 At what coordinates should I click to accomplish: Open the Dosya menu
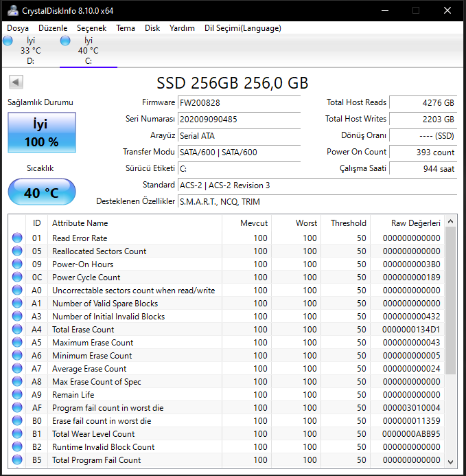18,28
